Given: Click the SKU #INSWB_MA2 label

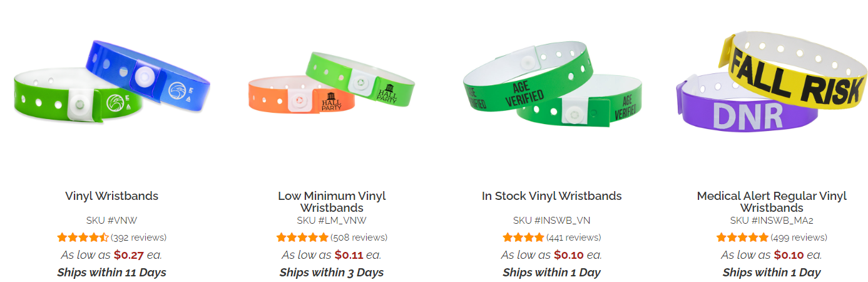Looking at the screenshot, I should click(771, 220).
